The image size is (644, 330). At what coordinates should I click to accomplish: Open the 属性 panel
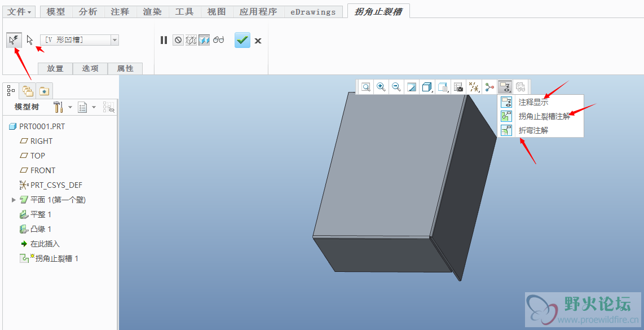point(125,69)
